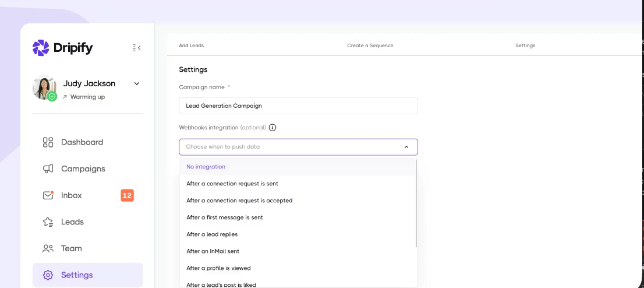Click the dropdown list scrollbar
This screenshot has width=644, height=288.
tap(416, 204)
